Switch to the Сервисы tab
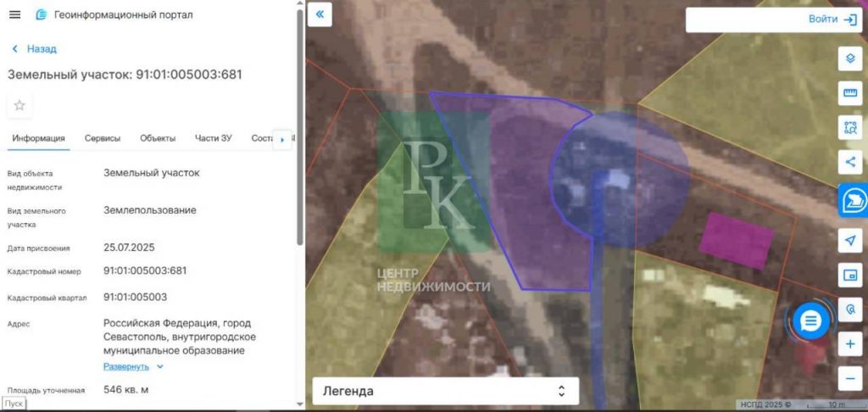 click(103, 138)
